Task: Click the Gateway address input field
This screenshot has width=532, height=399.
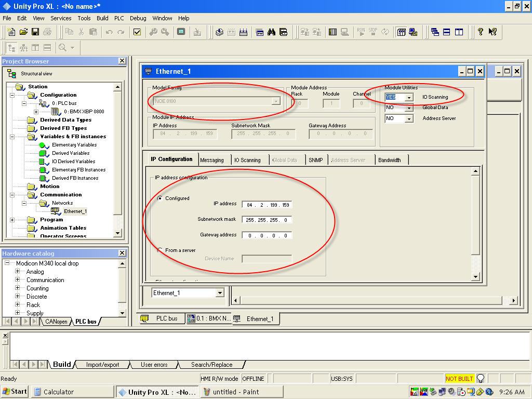Action: pyautogui.click(x=267, y=235)
